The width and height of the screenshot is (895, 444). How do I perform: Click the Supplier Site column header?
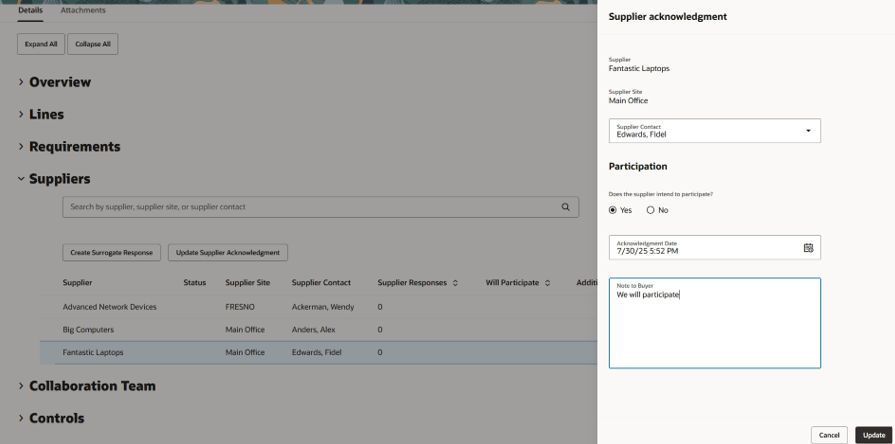point(248,282)
